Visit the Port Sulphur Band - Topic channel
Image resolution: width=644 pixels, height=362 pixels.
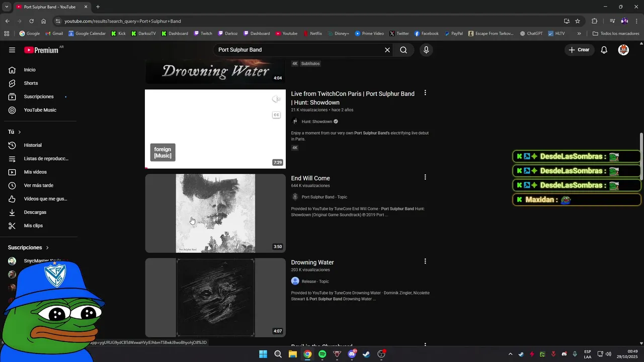coord(325,197)
